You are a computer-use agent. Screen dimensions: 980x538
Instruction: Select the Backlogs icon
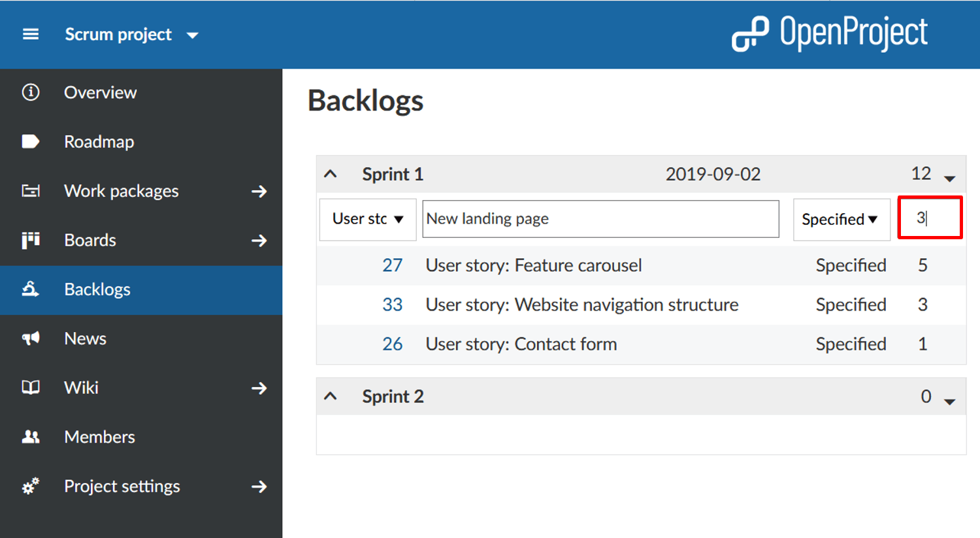30,289
